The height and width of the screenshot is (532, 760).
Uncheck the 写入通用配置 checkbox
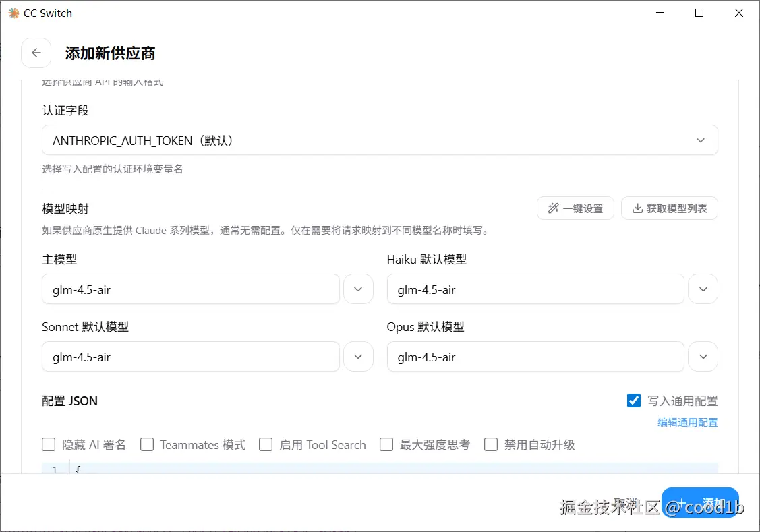point(633,401)
